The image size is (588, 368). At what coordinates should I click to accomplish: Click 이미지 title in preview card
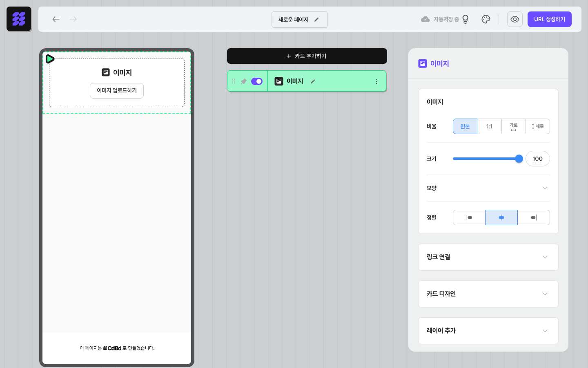tap(122, 72)
